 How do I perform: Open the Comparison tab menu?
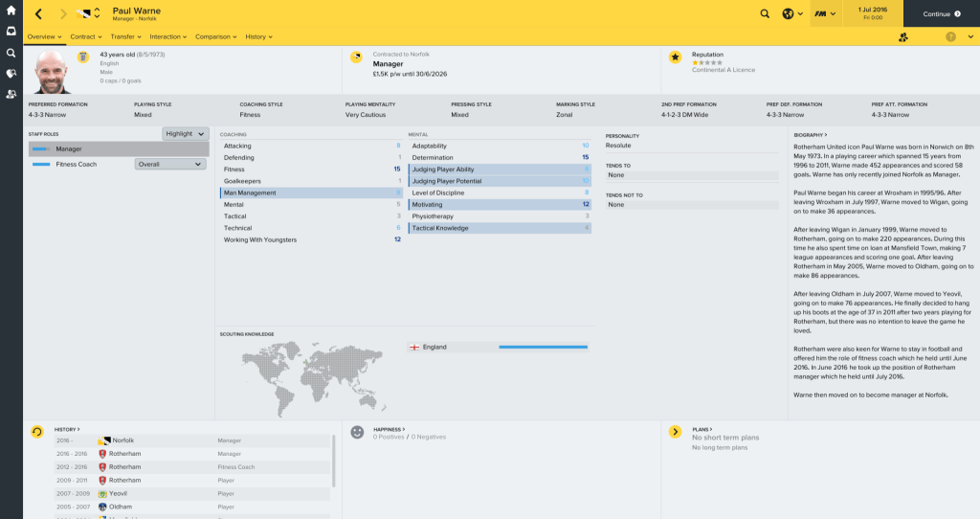(x=215, y=36)
